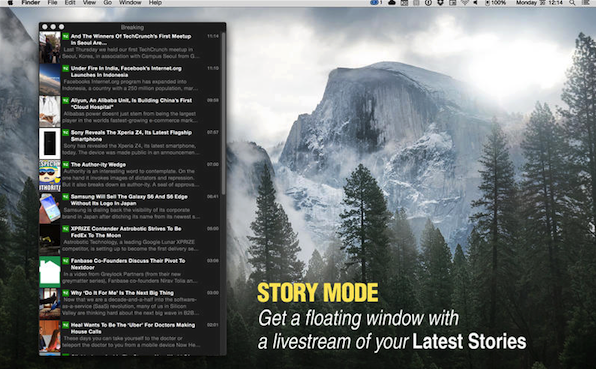Open 'The Author-ity Wedge' headline
Image resolution: width=596 pixels, height=369 pixels.
(98, 165)
